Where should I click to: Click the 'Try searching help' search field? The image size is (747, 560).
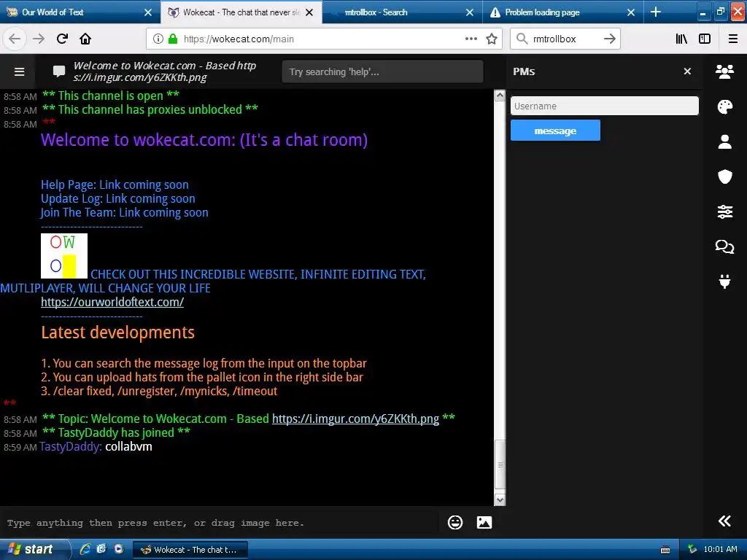click(382, 71)
